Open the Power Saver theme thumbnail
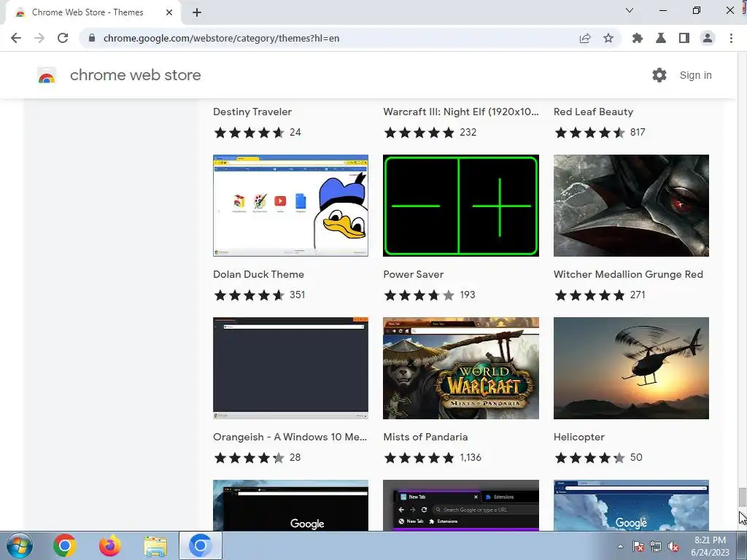 point(461,205)
